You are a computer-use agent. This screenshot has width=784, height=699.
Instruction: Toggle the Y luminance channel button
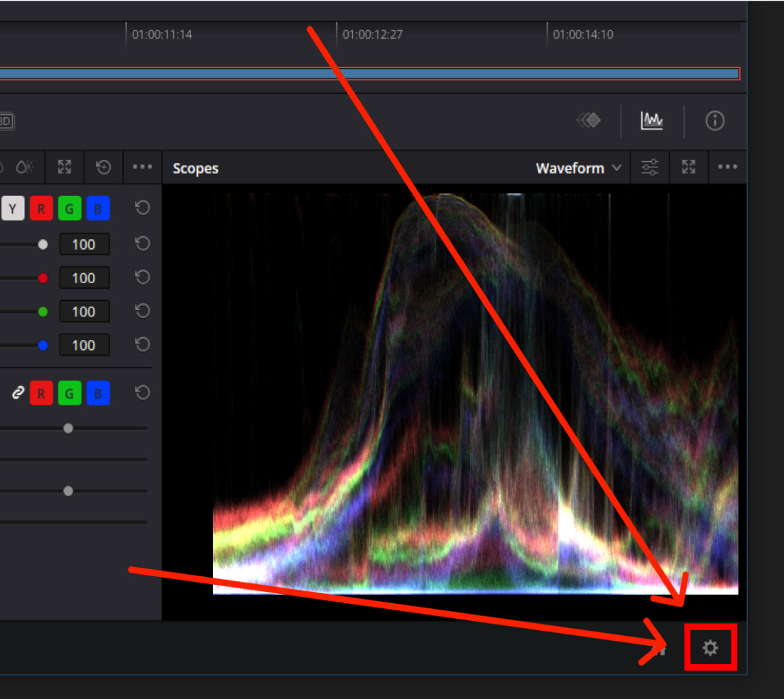(13, 209)
